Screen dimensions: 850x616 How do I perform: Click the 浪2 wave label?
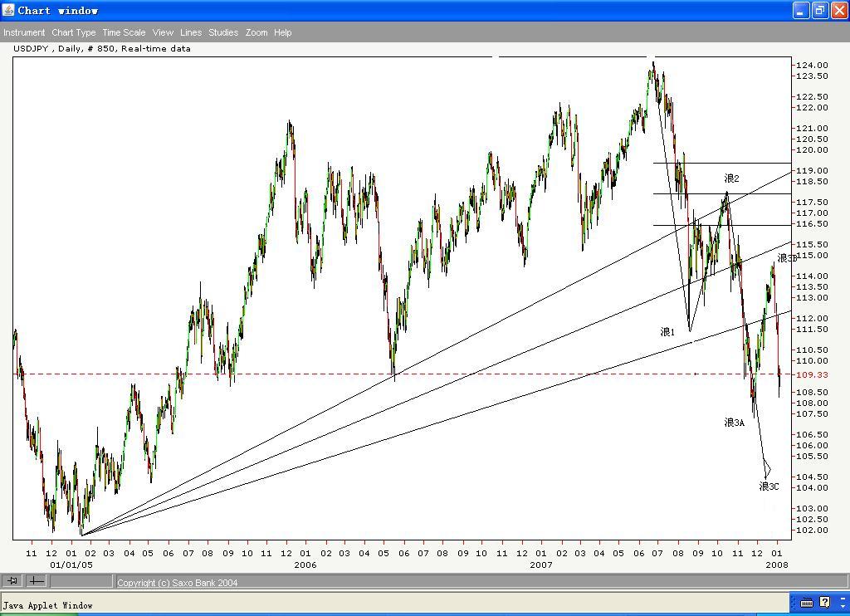click(x=731, y=178)
